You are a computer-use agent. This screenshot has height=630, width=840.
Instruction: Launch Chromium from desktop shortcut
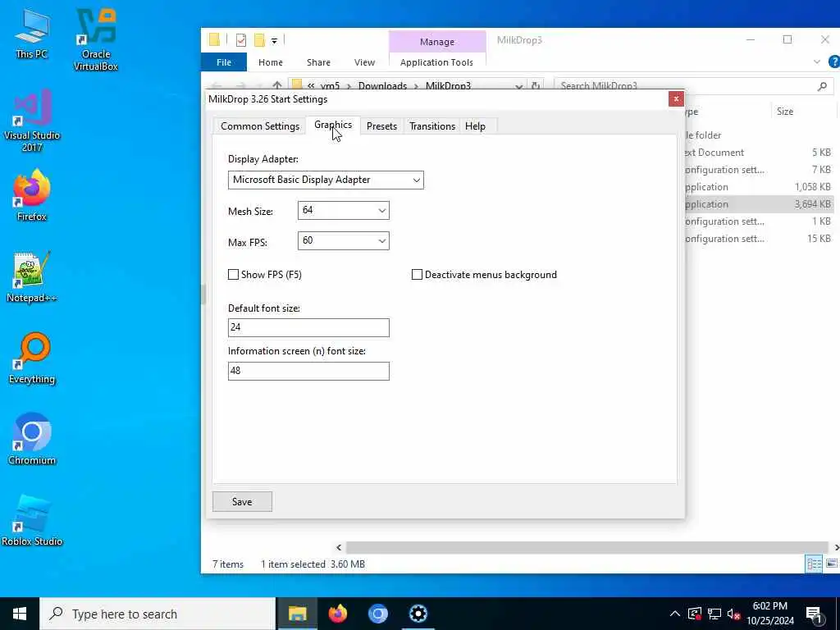32,440
